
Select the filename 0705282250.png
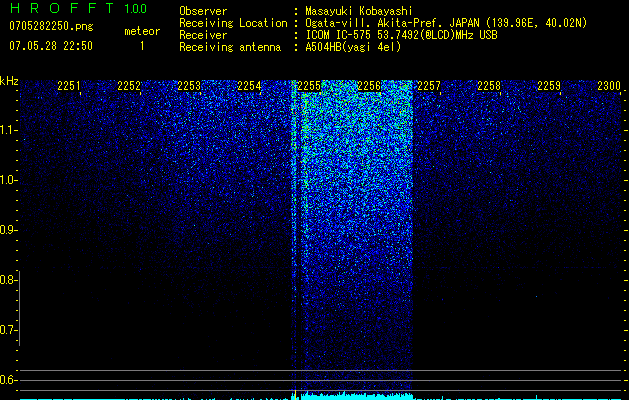51,26
